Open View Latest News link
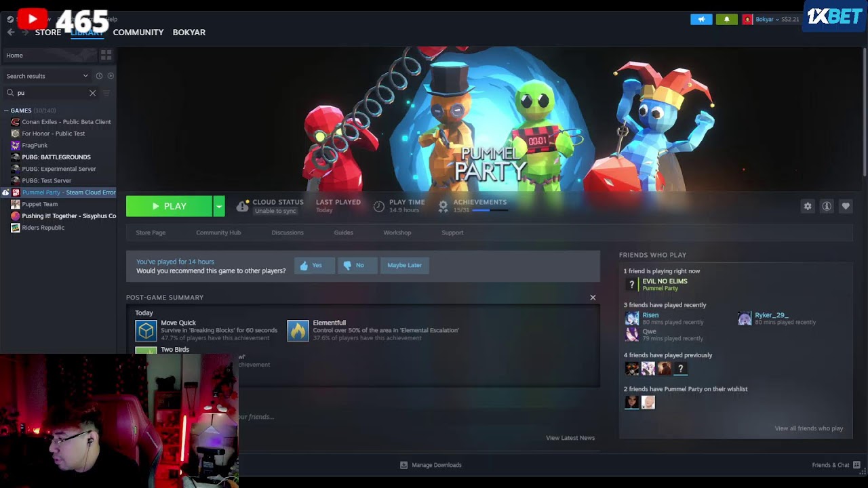Screen dimensions: 868x488 [x=570, y=438]
